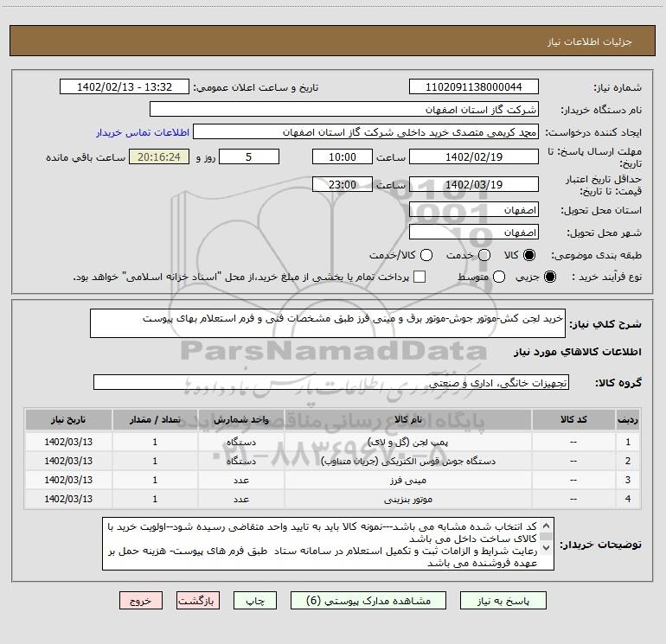Click the countdown timer 20:16:24

159,156
